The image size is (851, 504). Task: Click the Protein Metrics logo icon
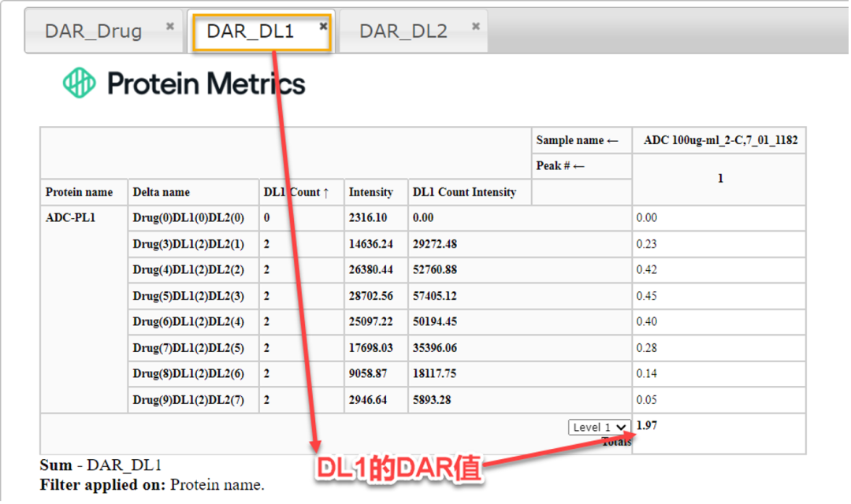(79, 83)
